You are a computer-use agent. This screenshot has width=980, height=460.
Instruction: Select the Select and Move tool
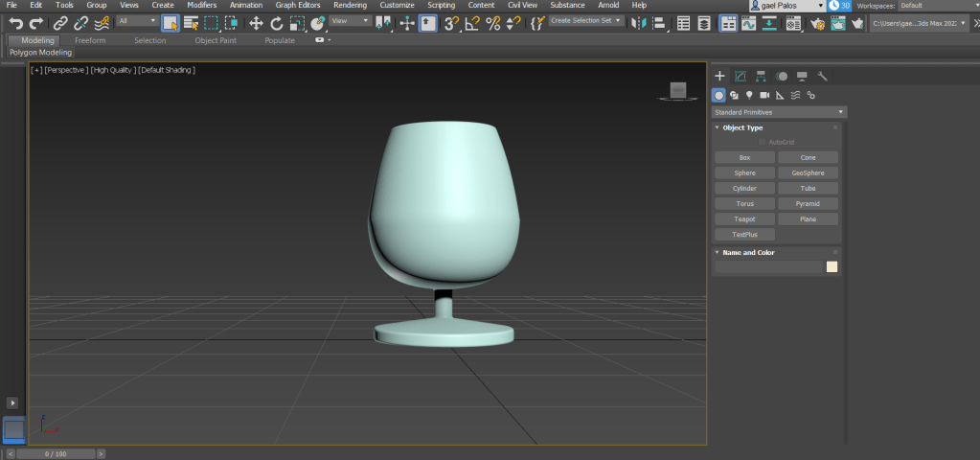256,22
